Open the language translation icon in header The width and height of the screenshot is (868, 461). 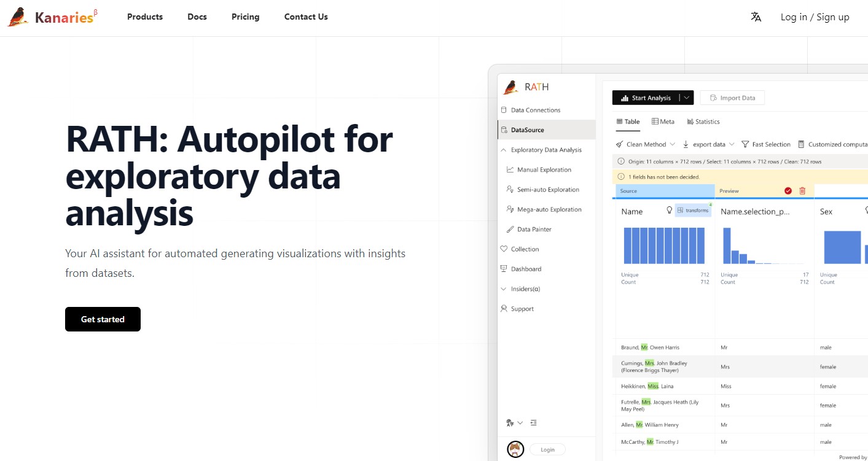(x=756, y=17)
